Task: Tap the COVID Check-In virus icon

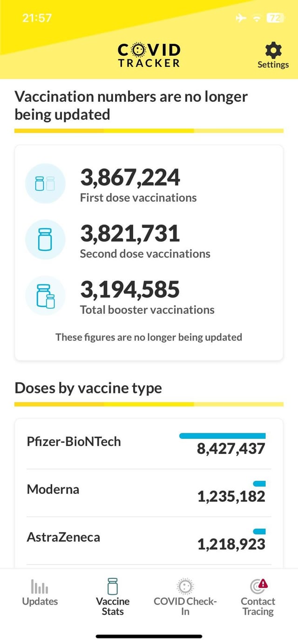Action: (x=185, y=586)
